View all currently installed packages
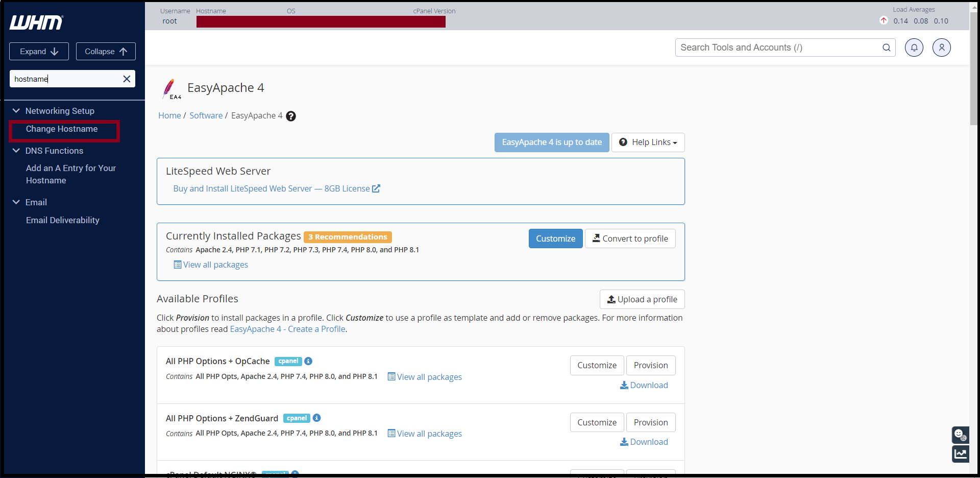The image size is (980, 478). tap(211, 265)
